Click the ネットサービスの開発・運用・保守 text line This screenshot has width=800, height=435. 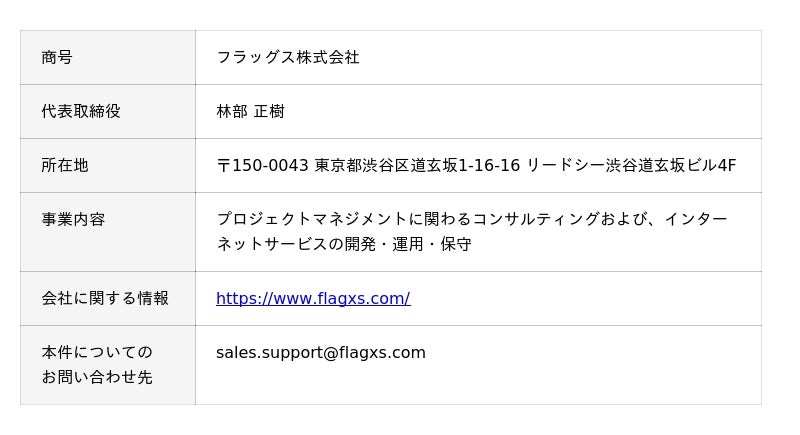click(344, 244)
